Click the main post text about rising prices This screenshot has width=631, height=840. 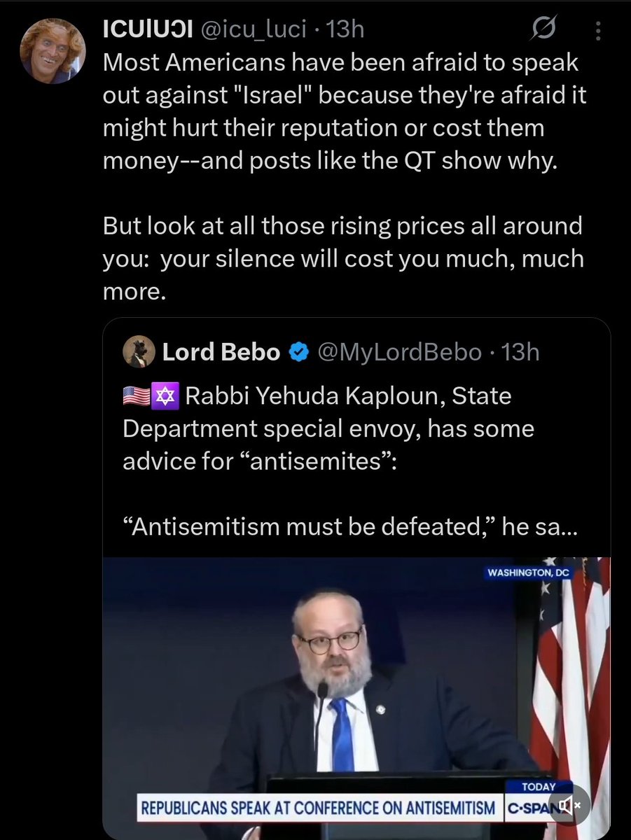click(x=343, y=259)
